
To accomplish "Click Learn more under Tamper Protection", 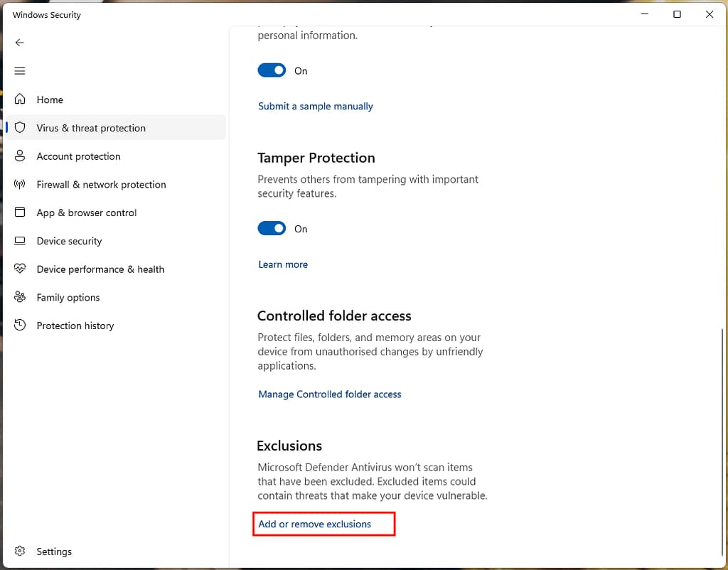I will click(282, 264).
